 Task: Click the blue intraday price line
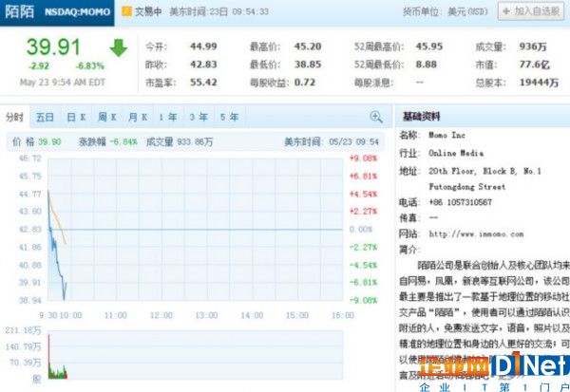click(x=55, y=248)
